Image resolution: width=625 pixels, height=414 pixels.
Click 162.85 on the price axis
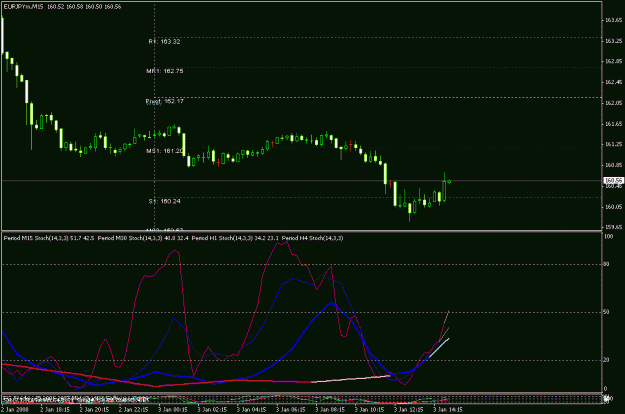click(x=613, y=61)
